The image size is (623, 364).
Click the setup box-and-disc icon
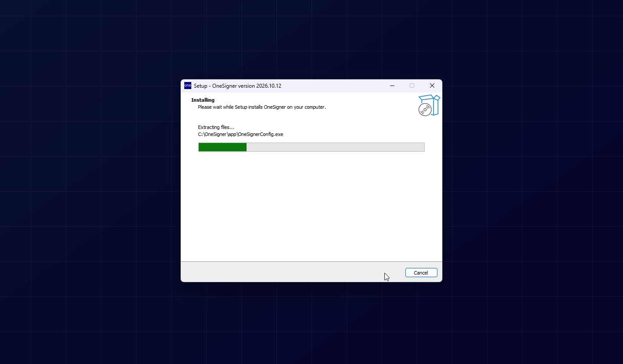tap(429, 105)
